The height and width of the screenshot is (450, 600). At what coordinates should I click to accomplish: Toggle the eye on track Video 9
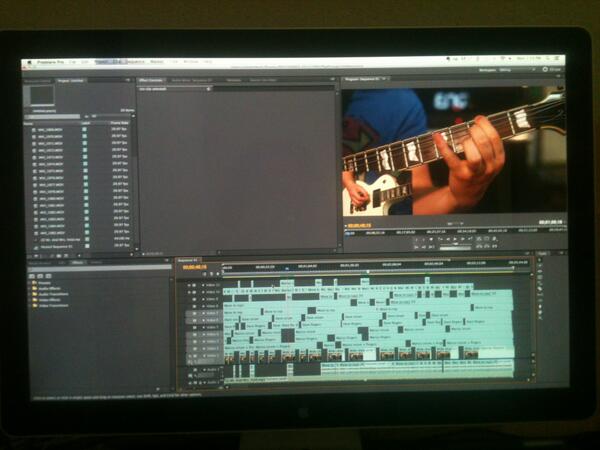[189, 299]
